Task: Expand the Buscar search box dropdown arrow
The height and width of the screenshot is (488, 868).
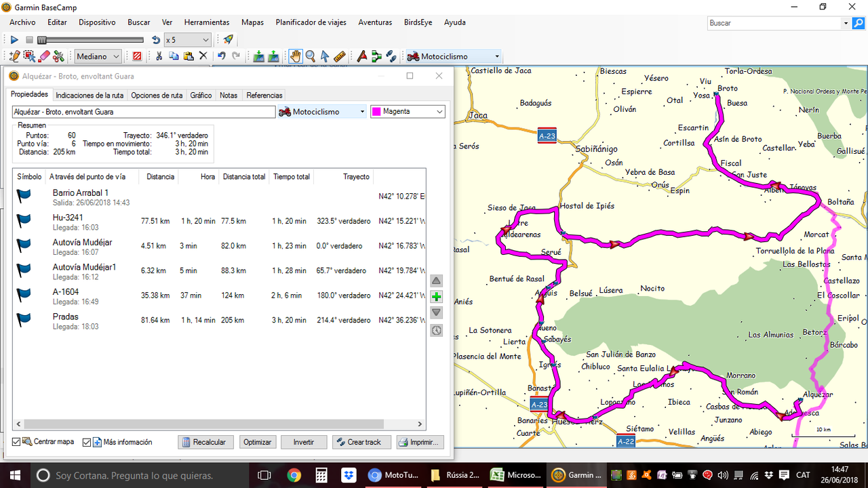Action: pos(846,23)
